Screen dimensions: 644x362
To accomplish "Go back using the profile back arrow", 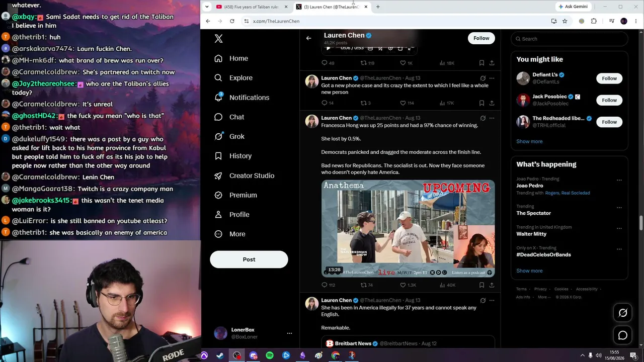I will pos(308,38).
